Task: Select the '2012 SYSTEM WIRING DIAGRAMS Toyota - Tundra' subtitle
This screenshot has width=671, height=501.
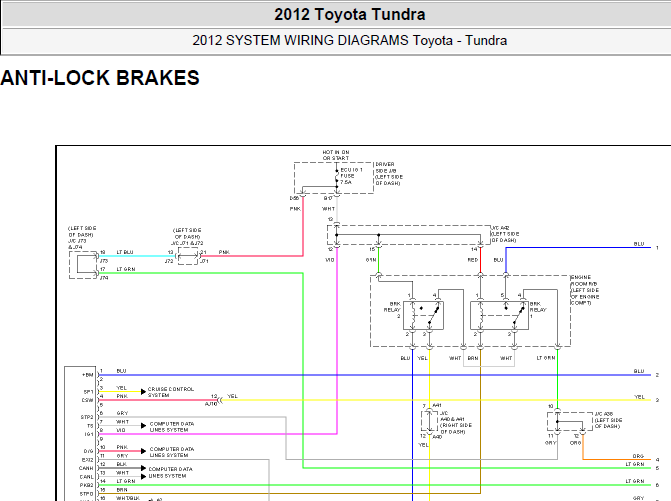Action: pyautogui.click(x=350, y=40)
